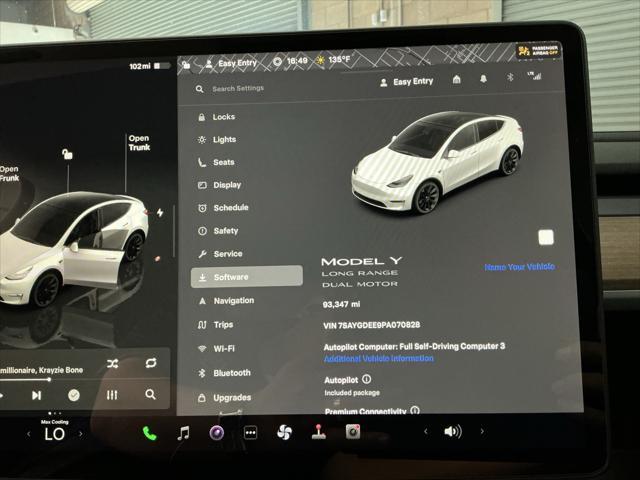
Task: Tap the HomeLink garage icon
Action: [457, 79]
